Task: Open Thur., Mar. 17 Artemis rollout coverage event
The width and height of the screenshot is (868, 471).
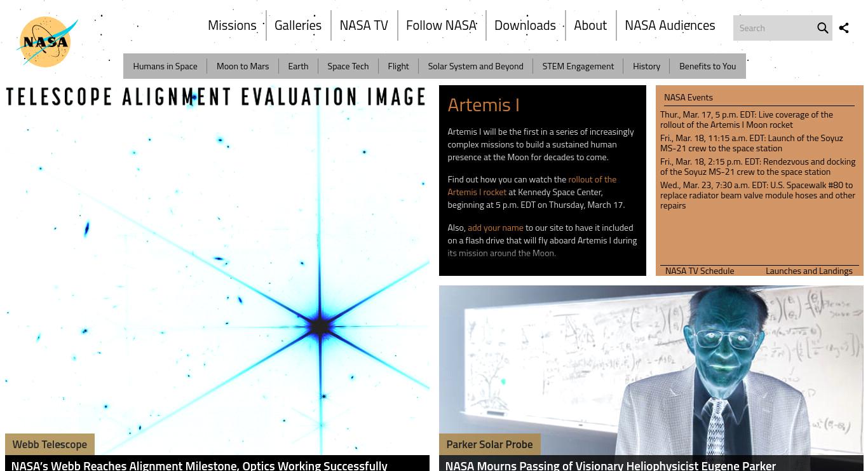Action: coord(747,119)
